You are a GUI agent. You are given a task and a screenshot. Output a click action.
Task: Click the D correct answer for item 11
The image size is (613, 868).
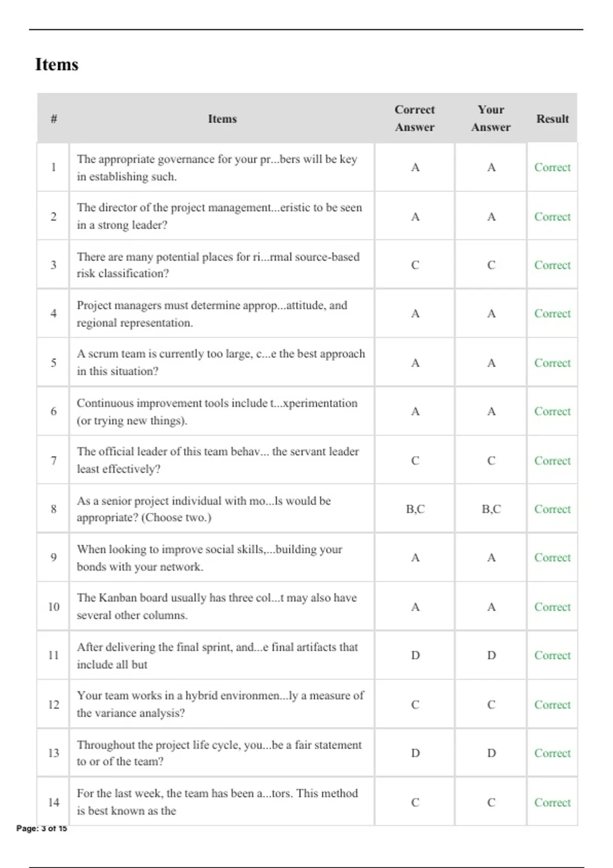[415, 656]
